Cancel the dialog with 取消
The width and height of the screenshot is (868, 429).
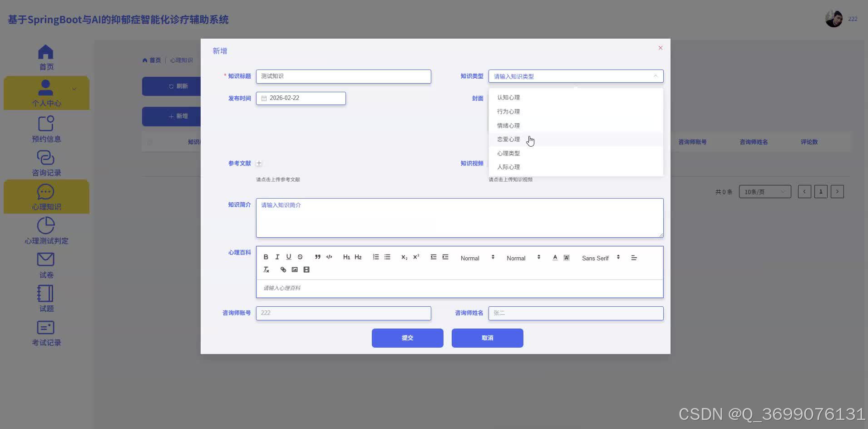point(487,338)
